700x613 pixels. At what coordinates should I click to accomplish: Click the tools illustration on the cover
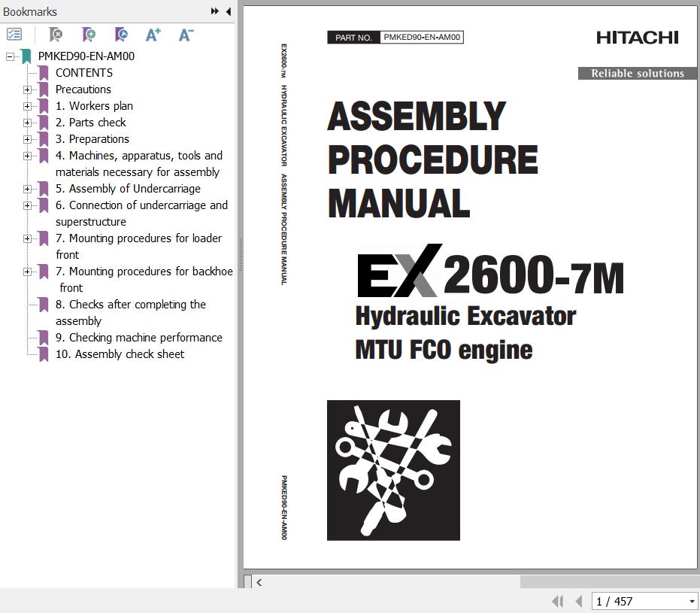pos(393,470)
